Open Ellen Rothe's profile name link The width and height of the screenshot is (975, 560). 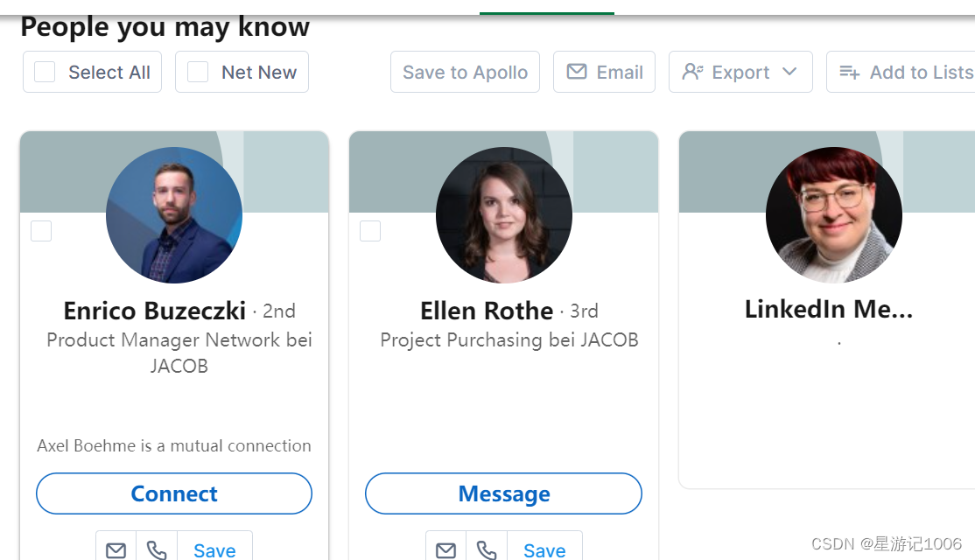[x=487, y=310]
